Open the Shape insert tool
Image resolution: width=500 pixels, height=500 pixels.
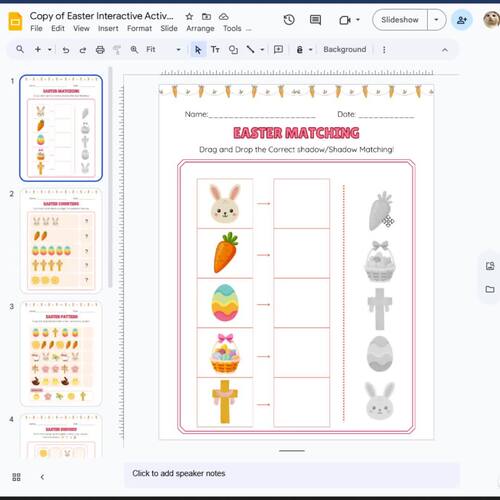(x=233, y=50)
